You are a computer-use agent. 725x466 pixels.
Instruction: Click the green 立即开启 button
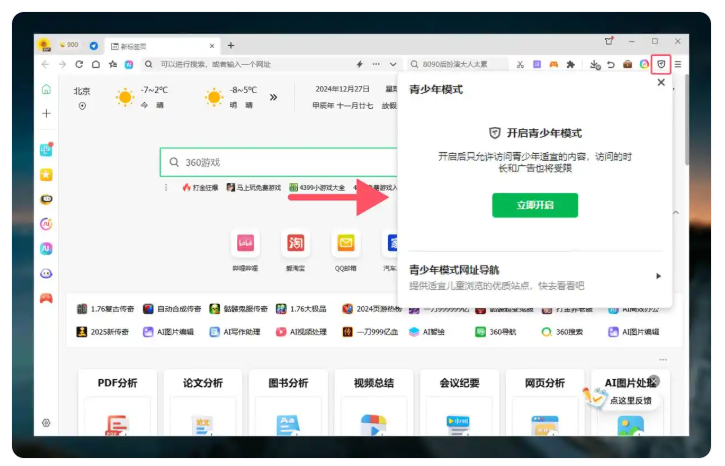[535, 205]
